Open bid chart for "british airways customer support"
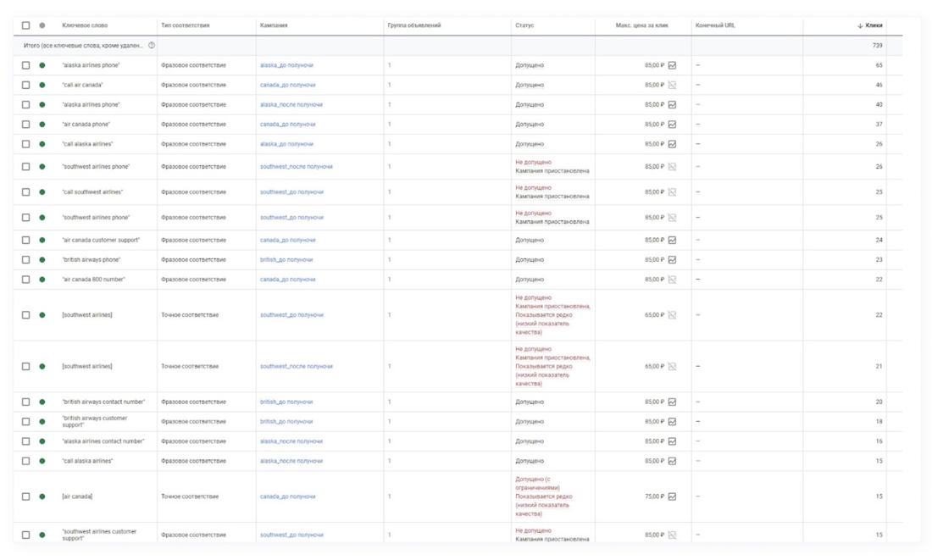Screen dimensions: 932x560 (672, 422)
